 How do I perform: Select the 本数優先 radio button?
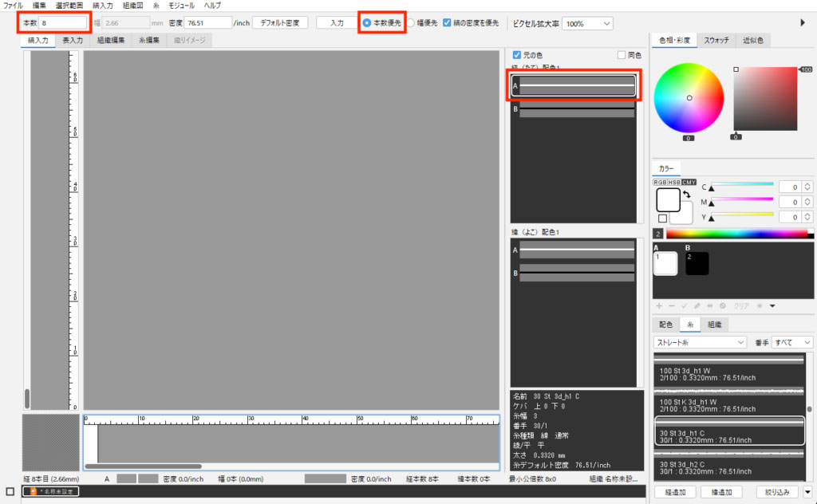click(367, 23)
